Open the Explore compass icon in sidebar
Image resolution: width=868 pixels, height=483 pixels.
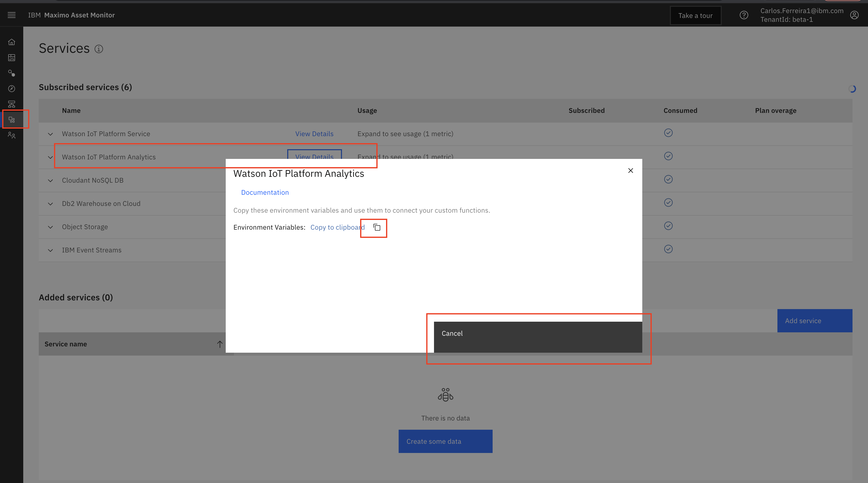pos(11,89)
